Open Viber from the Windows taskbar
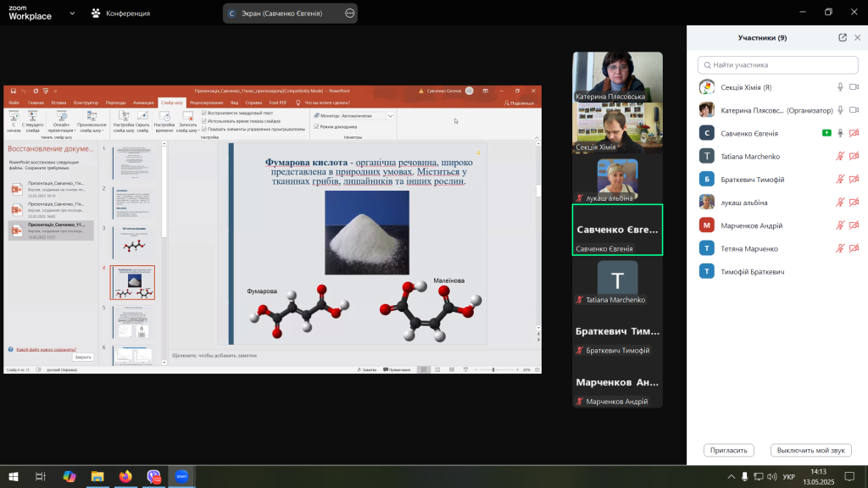868x488 pixels. point(154,477)
